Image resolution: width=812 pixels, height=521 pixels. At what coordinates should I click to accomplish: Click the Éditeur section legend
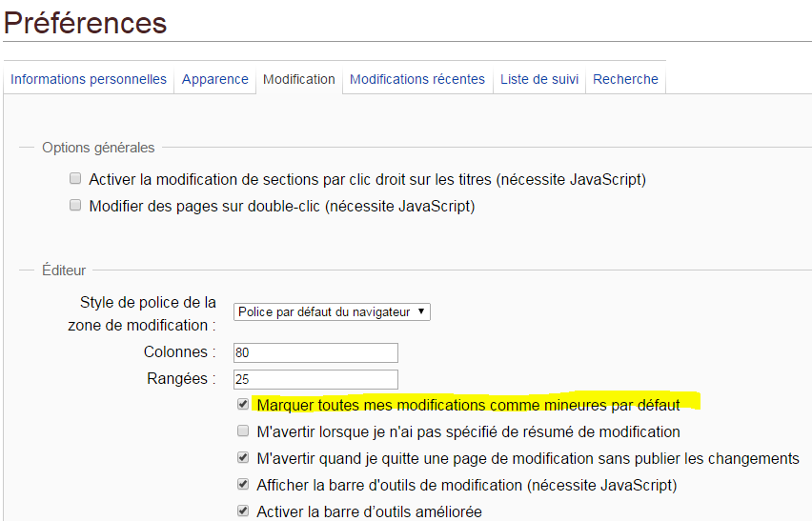(64, 271)
